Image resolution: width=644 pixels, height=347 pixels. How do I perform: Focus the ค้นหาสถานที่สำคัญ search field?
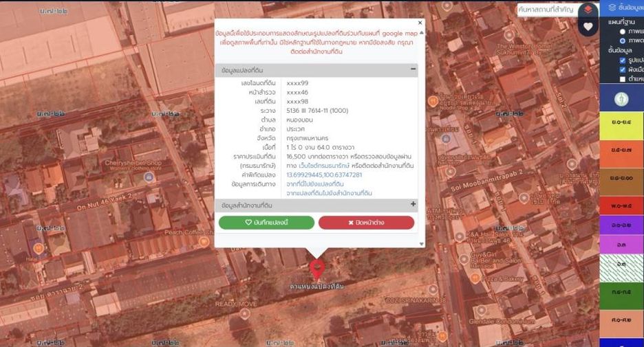click(x=548, y=10)
